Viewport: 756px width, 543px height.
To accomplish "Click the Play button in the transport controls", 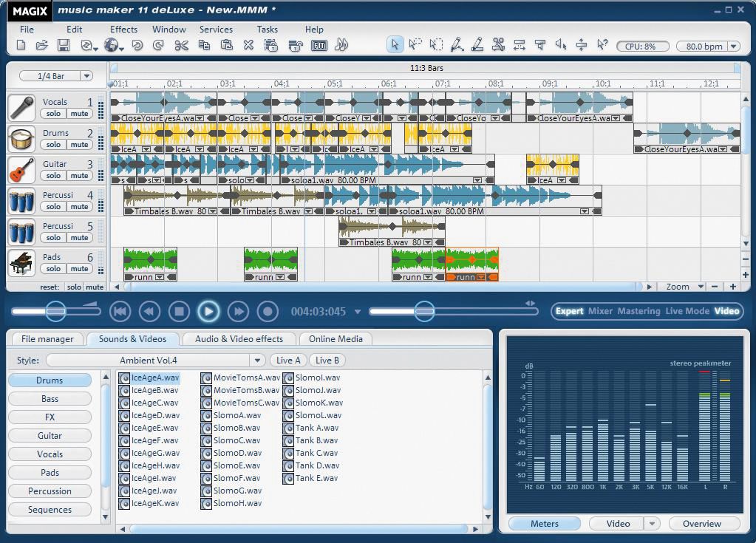I will 209,311.
